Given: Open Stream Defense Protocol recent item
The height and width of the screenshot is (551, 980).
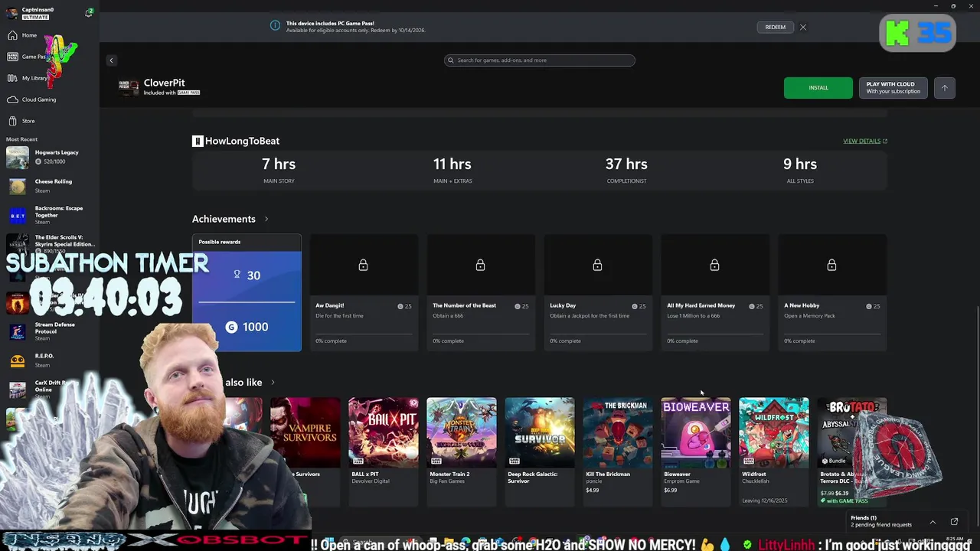Looking at the screenshot, I should (x=50, y=331).
